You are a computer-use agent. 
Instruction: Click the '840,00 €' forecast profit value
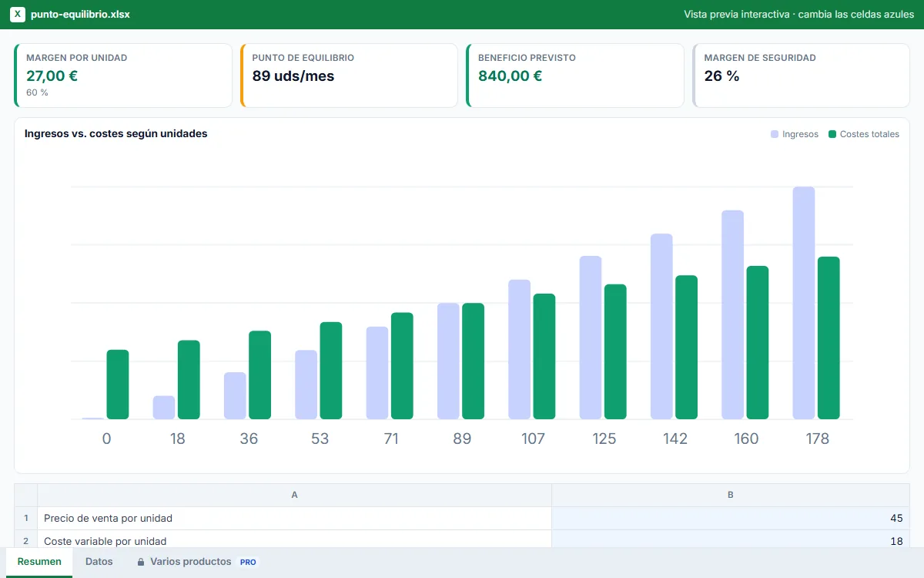coord(510,76)
